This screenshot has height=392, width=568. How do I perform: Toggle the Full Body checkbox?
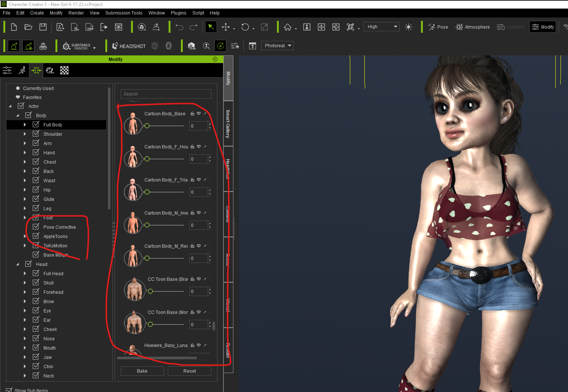pos(36,125)
